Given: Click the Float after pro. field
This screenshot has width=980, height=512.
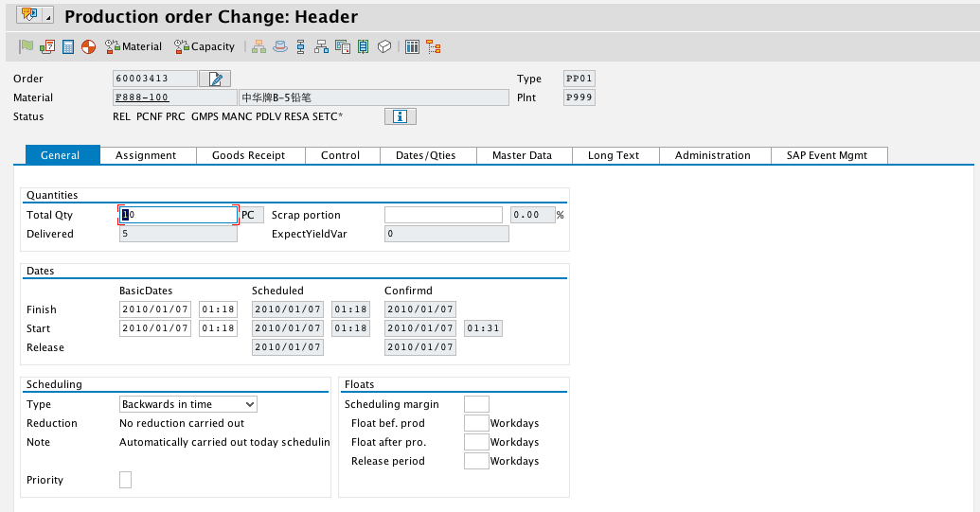Looking at the screenshot, I should [x=476, y=441].
